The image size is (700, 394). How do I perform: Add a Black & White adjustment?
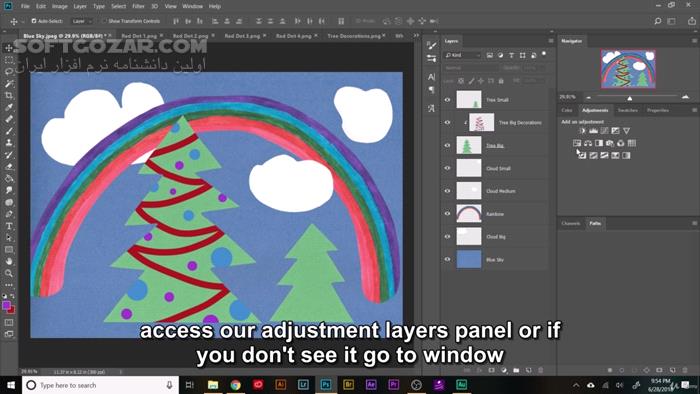599,143
